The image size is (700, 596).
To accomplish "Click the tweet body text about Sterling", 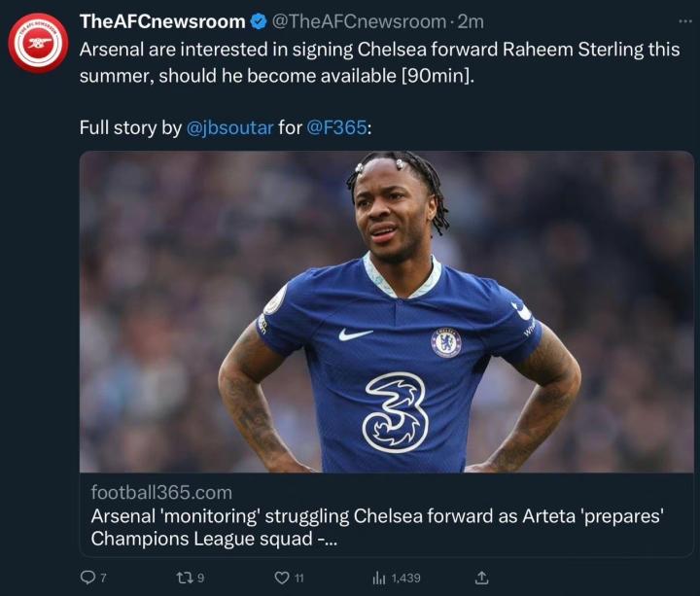I will coord(379,62).
